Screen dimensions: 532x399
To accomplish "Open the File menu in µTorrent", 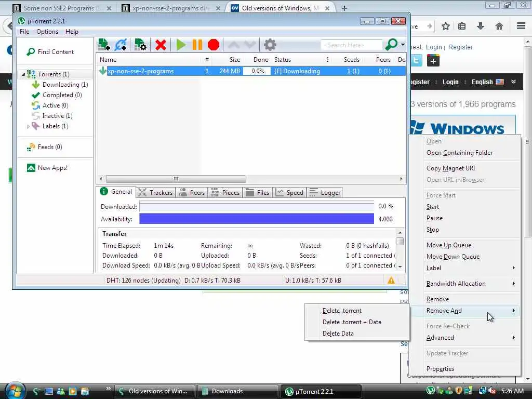I will click(24, 32).
